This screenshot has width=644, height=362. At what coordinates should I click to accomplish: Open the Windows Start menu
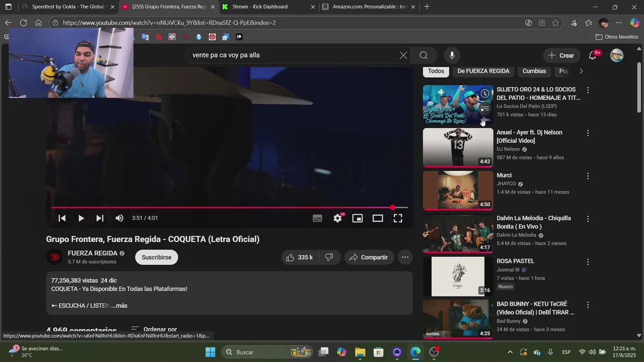coord(210,352)
